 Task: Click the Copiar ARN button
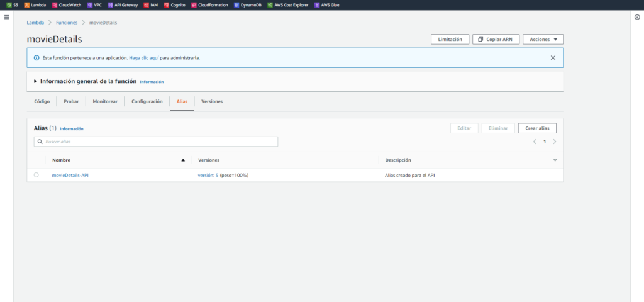tap(496, 40)
